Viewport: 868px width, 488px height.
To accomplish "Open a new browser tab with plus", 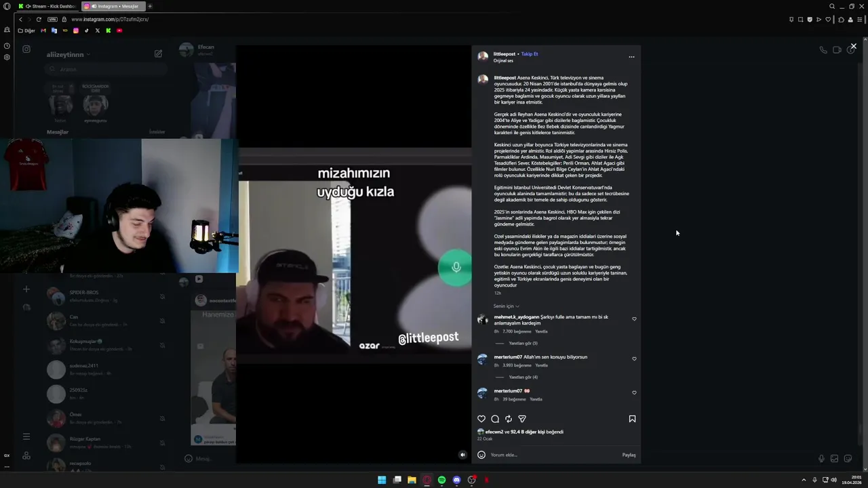I will (x=150, y=6).
